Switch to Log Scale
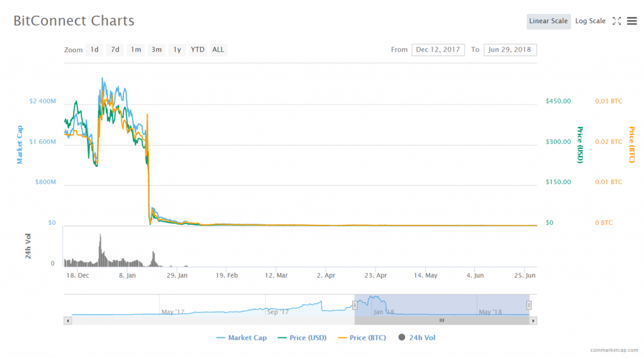Viewport: 644px width, 358px height. click(590, 21)
